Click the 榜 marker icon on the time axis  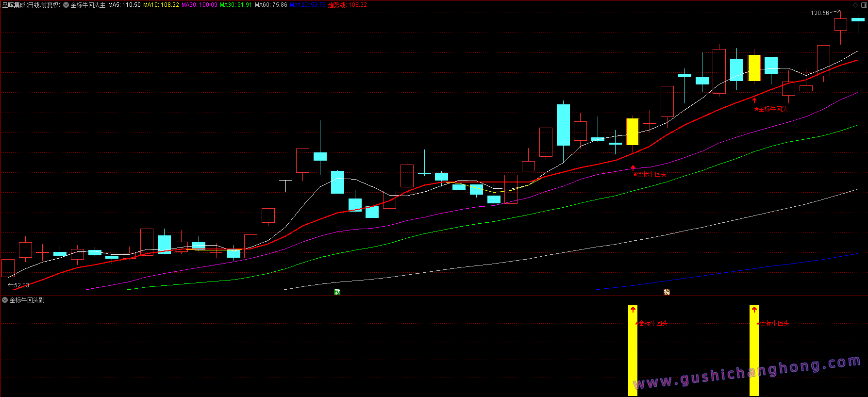coord(667,292)
